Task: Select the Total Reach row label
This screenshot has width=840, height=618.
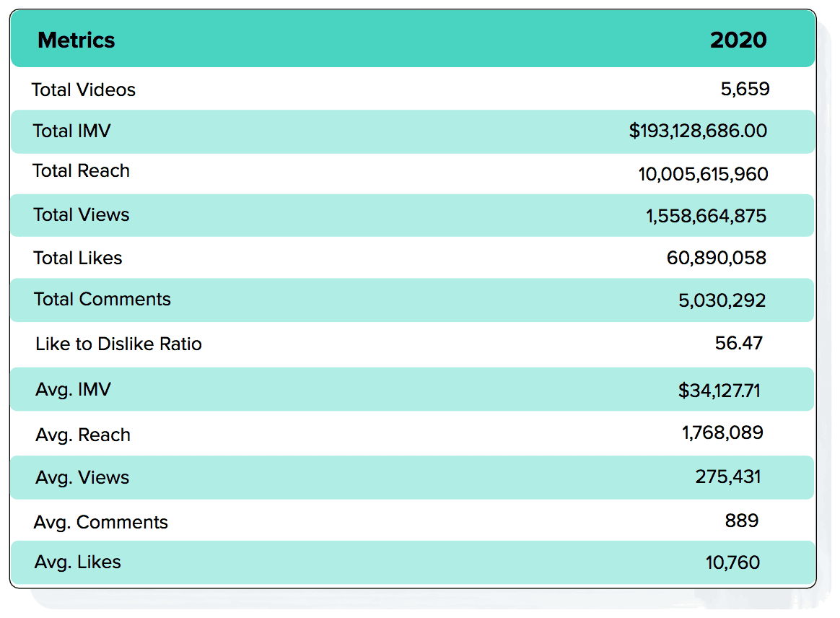Action: (82, 171)
